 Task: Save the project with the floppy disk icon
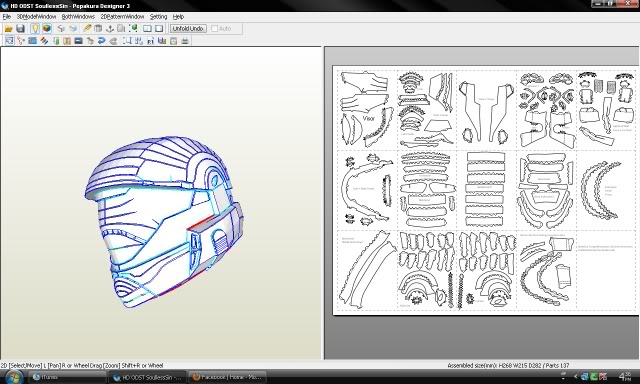pyautogui.click(x=20, y=29)
